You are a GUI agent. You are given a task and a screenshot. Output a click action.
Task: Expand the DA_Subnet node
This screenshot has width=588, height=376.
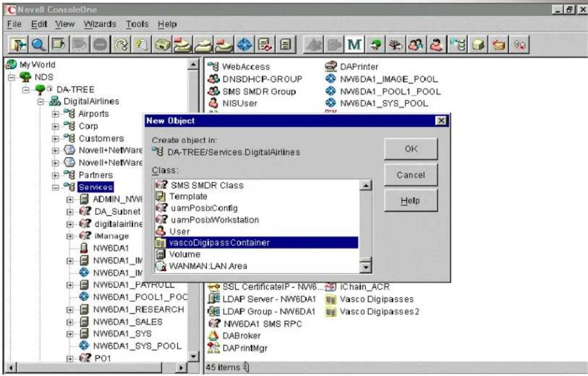[70, 212]
